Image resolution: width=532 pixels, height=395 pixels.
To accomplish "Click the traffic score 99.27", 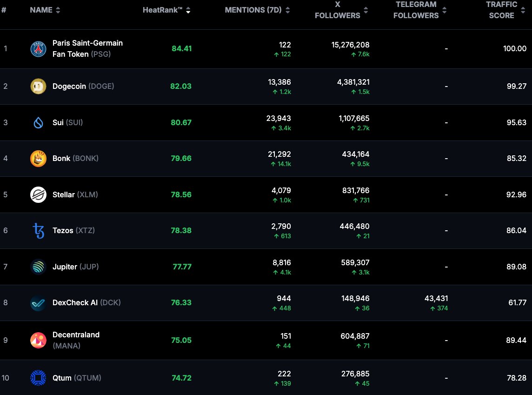I will tap(516, 86).
